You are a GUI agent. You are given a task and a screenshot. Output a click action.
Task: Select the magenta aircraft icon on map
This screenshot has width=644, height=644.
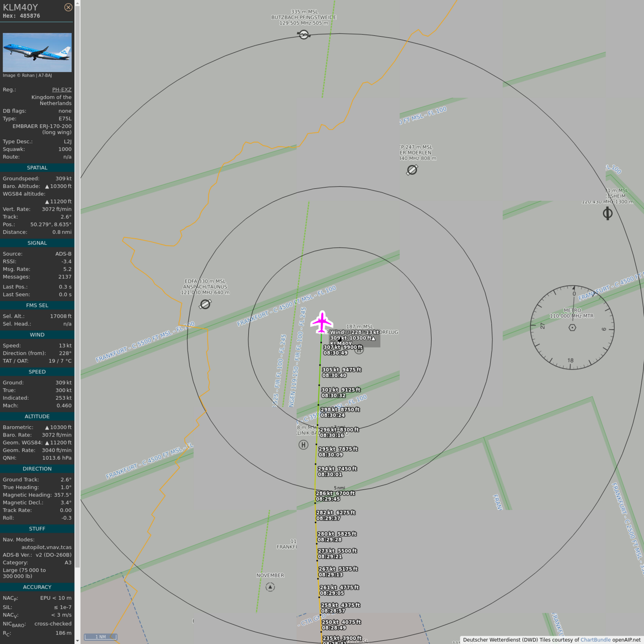(x=322, y=322)
